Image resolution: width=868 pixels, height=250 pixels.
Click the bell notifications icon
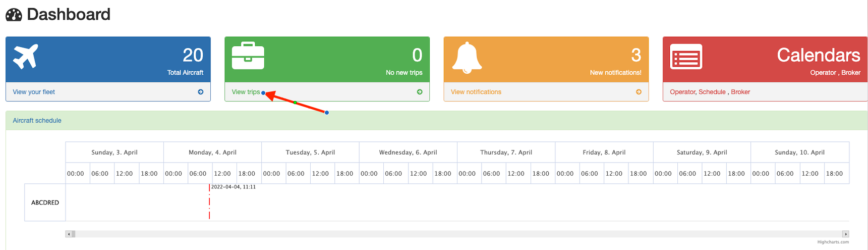[467, 58]
